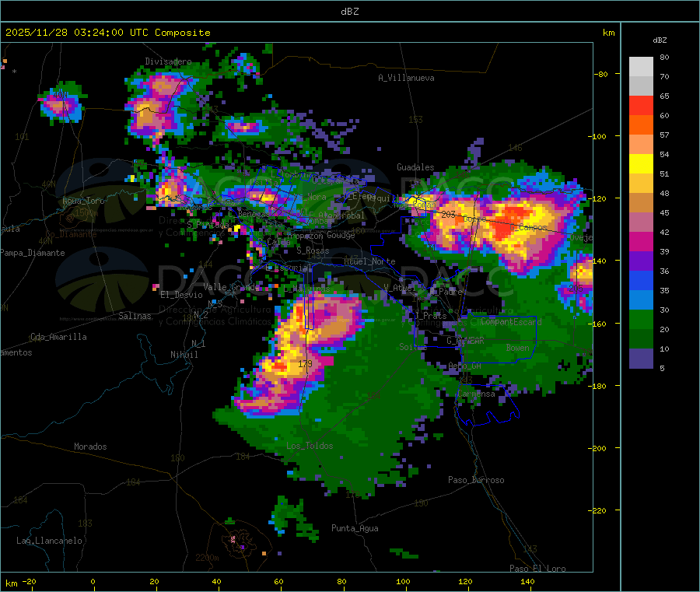Click the Salinas place label
Screen dimensions: 700x592
(135, 316)
